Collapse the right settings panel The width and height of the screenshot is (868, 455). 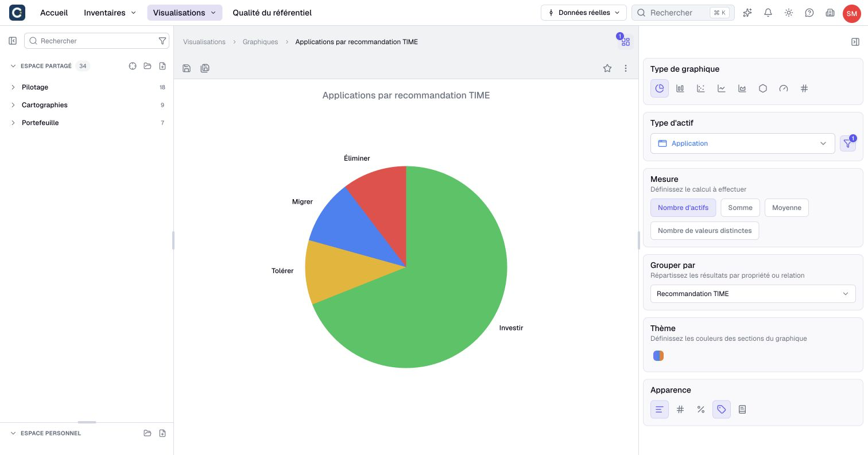(x=855, y=42)
